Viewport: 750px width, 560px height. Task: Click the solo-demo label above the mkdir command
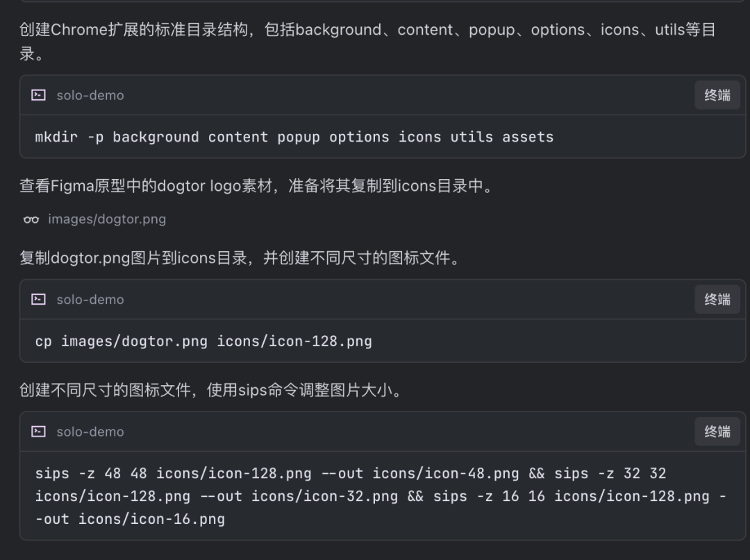pos(90,95)
